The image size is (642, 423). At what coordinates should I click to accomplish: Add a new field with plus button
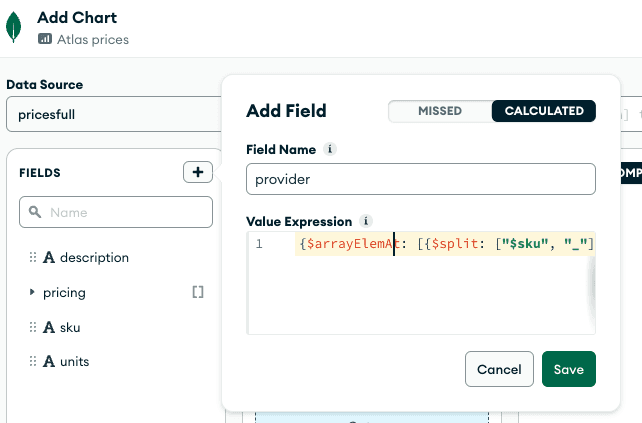197,172
